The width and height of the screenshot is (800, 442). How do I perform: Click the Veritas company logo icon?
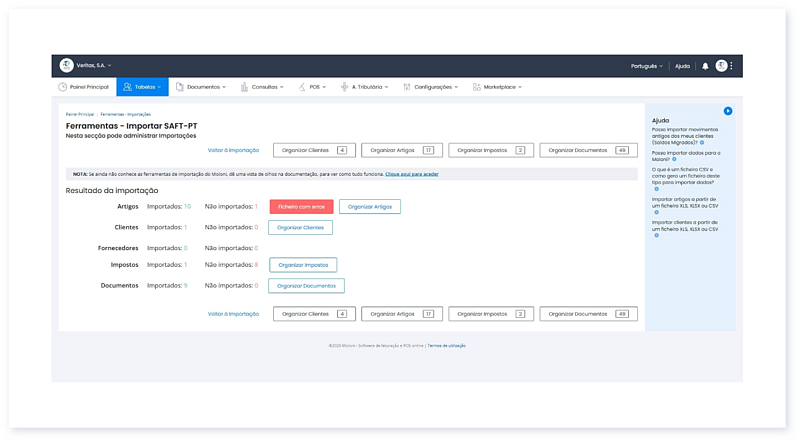point(66,65)
